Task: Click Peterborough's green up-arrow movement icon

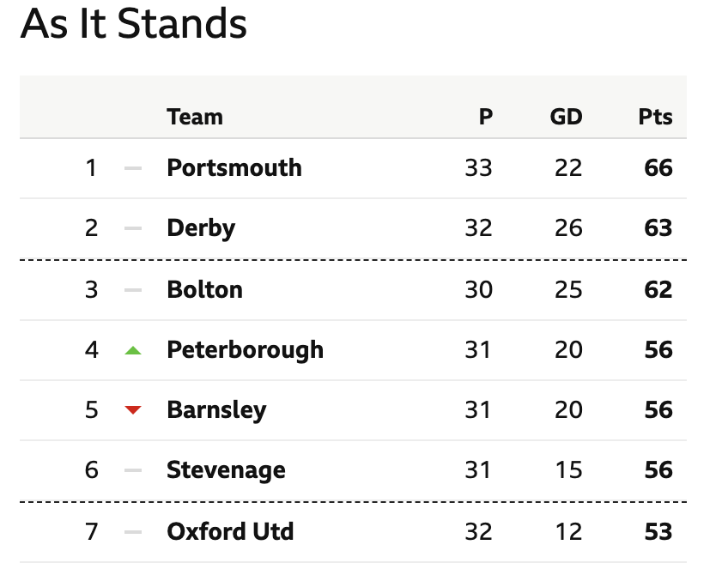Action: click(x=133, y=350)
